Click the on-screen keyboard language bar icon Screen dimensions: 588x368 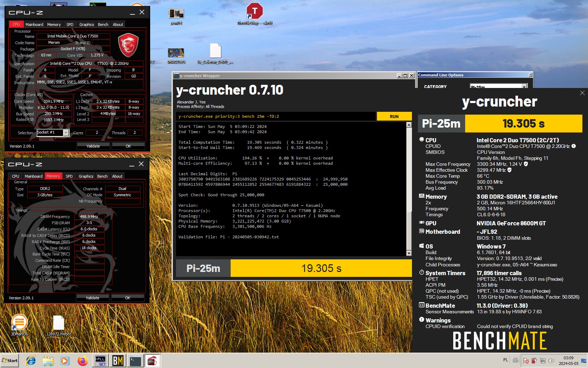516,360
